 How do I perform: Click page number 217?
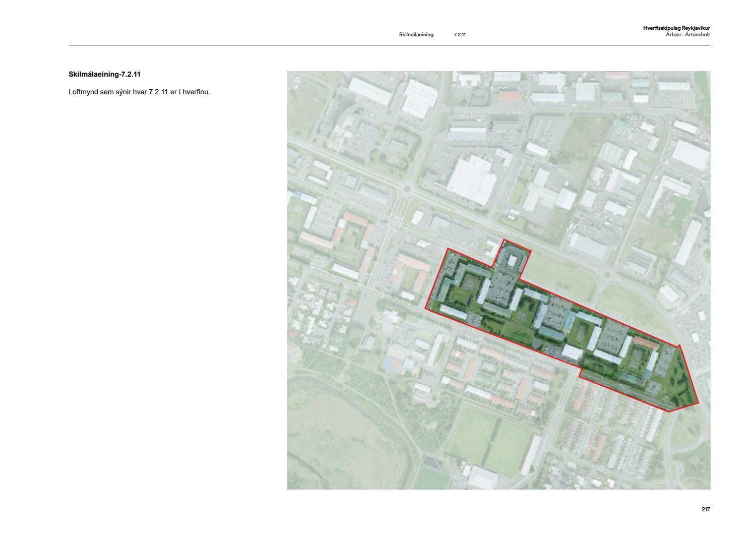click(706, 509)
